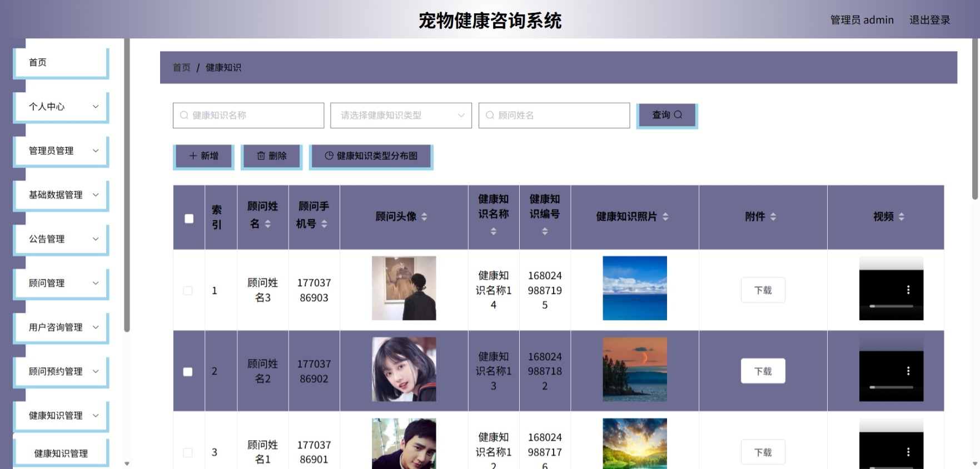Screen dimensions: 980x469
Task: Sort by 健康知识编号 column sort arrows
Action: click(545, 231)
